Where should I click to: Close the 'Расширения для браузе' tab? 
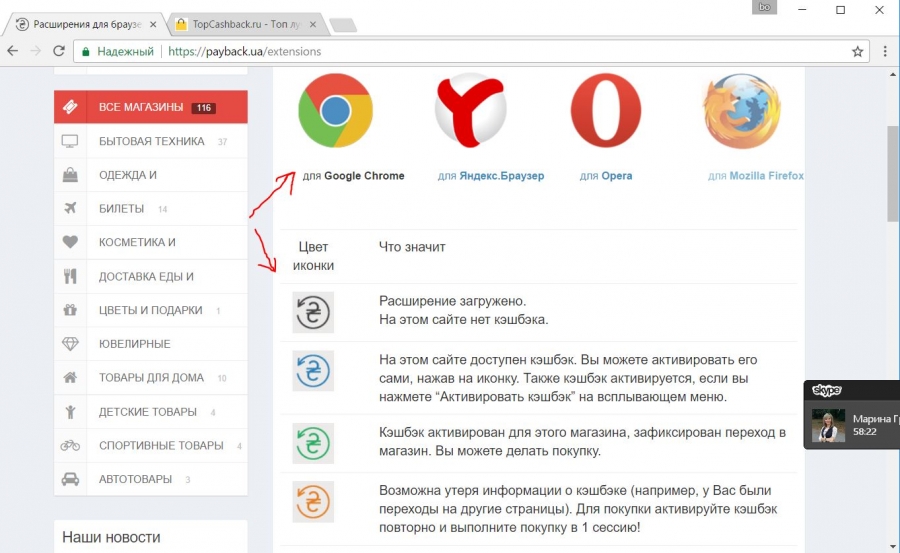(153, 24)
